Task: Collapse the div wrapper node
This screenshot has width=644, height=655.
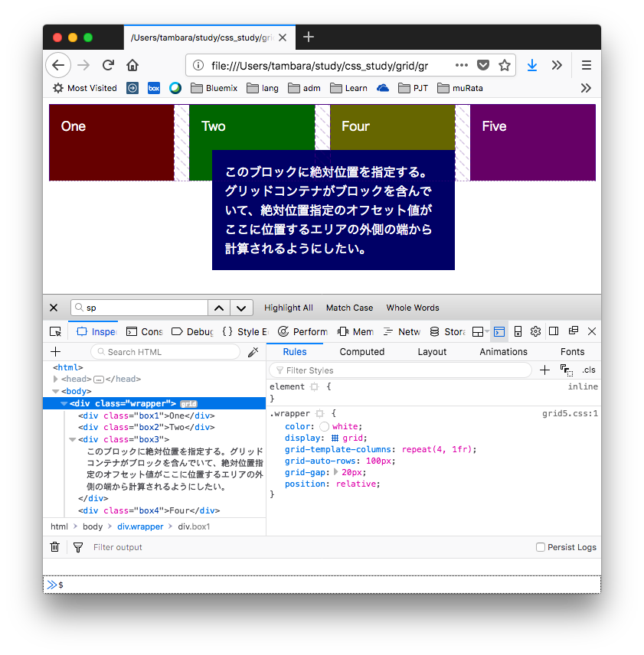Action: click(x=64, y=403)
